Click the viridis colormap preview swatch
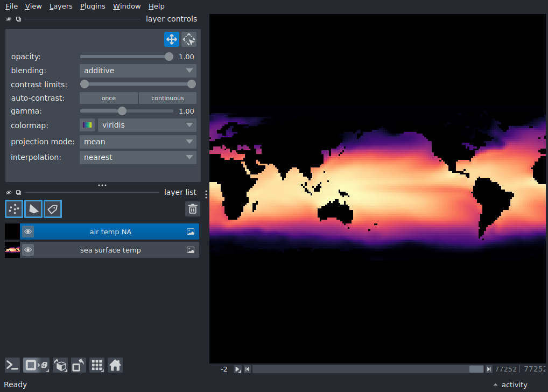The width and height of the screenshot is (548, 392). (x=87, y=125)
